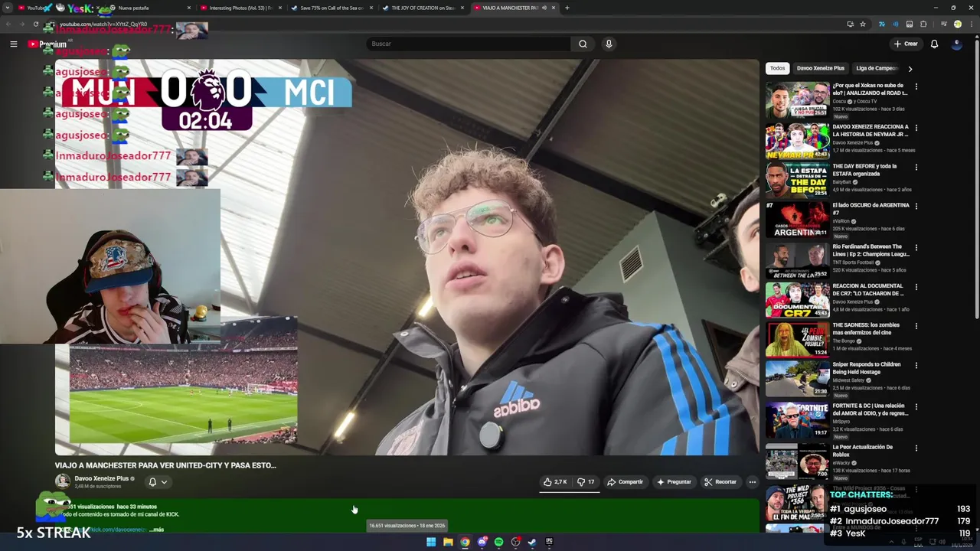
Task: Click the Recortar scissors clip button
Action: tap(720, 482)
